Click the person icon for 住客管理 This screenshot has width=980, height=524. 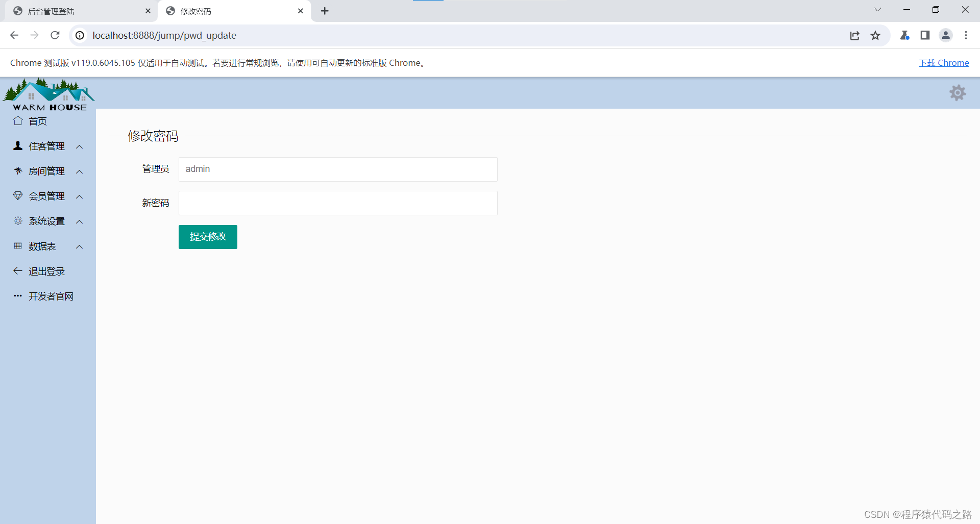point(18,146)
